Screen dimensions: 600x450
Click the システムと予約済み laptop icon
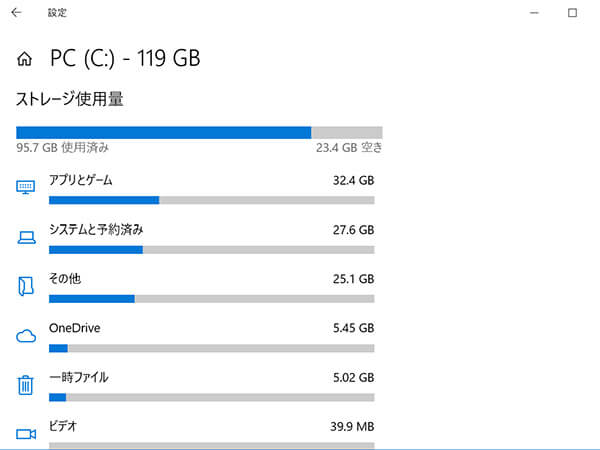(26, 237)
